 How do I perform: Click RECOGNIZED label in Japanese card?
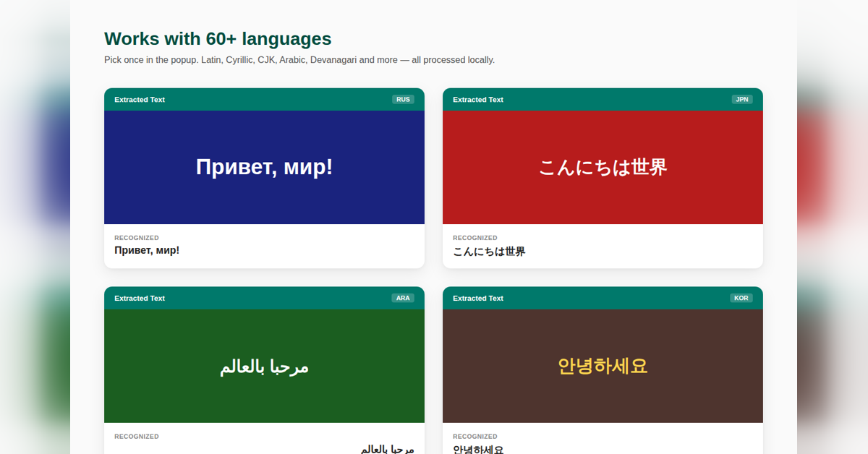[475, 238]
